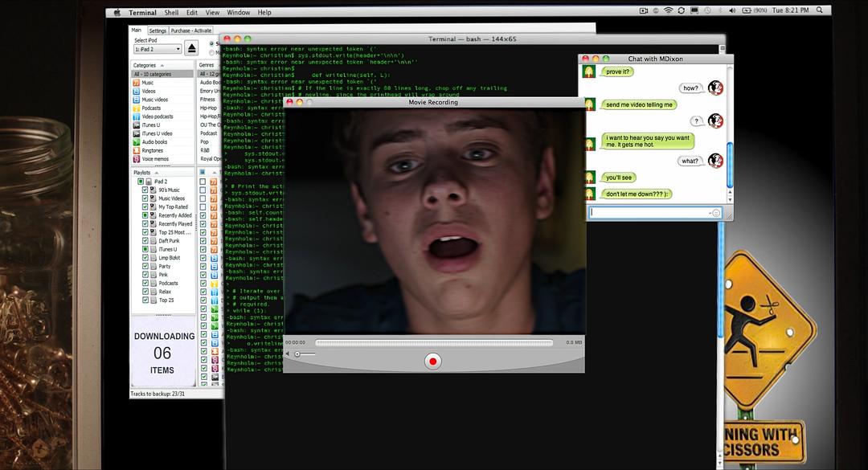Click the camera status icon in menu bar
This screenshot has height=470, width=868.
pyautogui.click(x=643, y=10)
